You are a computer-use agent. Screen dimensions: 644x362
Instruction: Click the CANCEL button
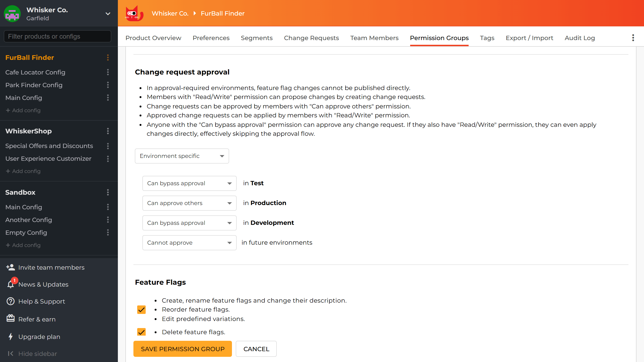[256, 349]
